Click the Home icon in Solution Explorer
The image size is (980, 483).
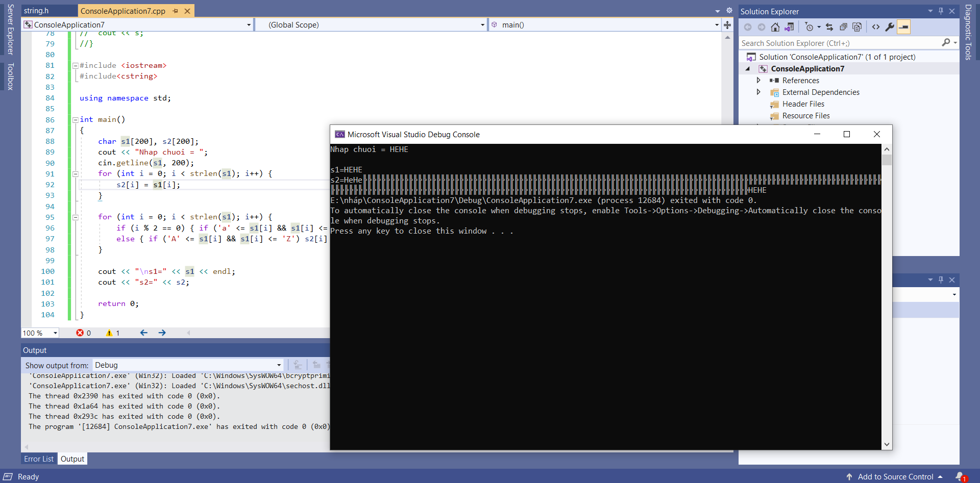[775, 27]
